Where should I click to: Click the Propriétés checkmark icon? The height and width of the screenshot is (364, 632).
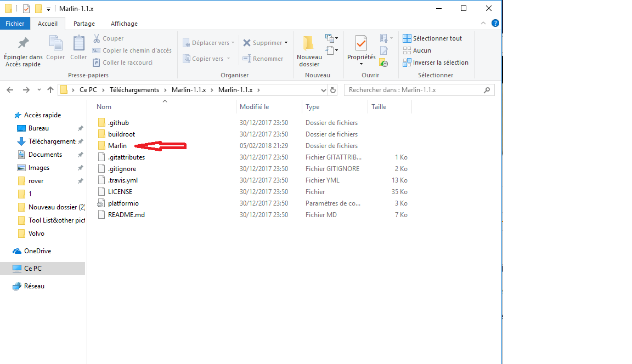pos(361,43)
